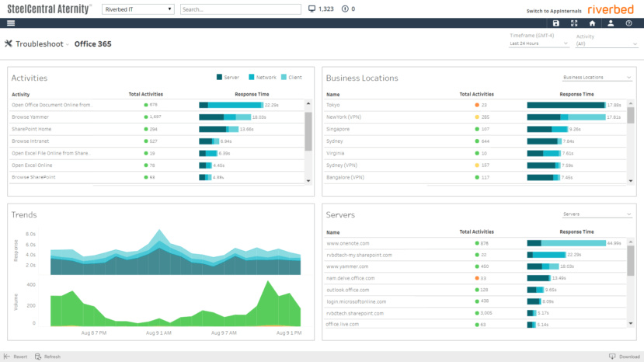Screen dimensions: 644x362
Task: Click the Revert button label
Action: point(20,357)
